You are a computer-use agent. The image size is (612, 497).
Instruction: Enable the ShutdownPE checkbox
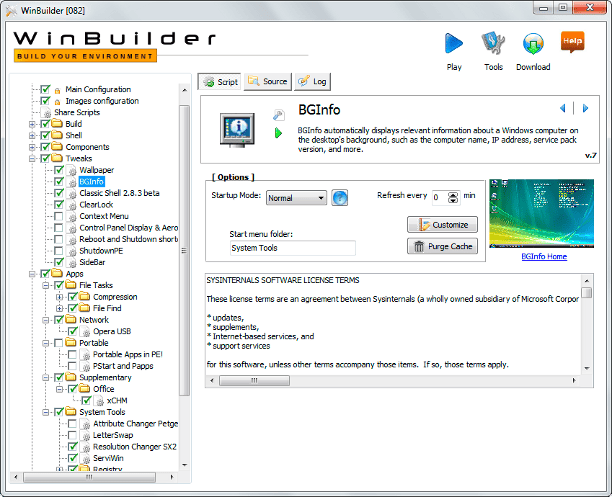[59, 251]
